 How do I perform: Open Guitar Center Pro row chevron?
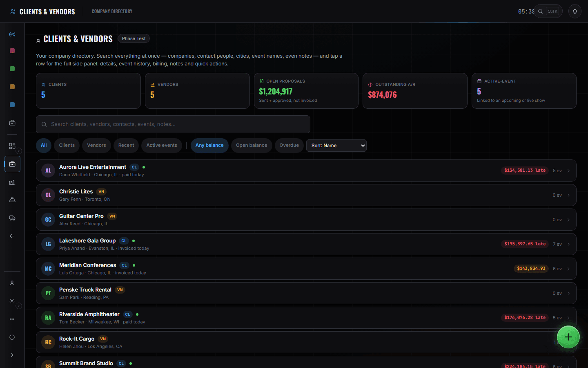pyautogui.click(x=568, y=220)
